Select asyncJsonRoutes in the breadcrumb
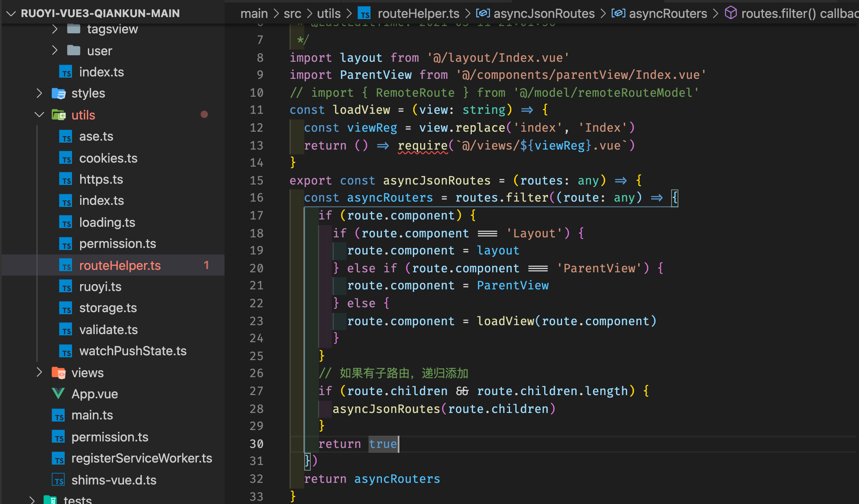 tap(544, 13)
